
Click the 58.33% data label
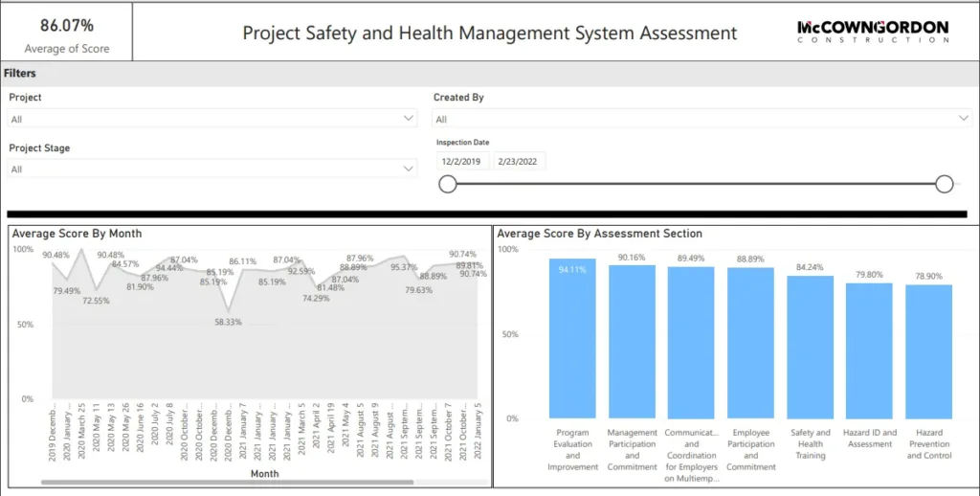(228, 322)
